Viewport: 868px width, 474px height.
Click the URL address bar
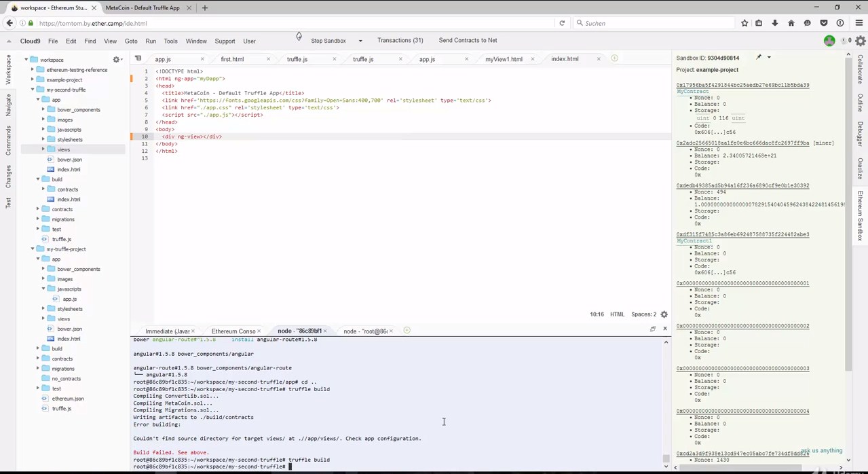[x=292, y=23]
